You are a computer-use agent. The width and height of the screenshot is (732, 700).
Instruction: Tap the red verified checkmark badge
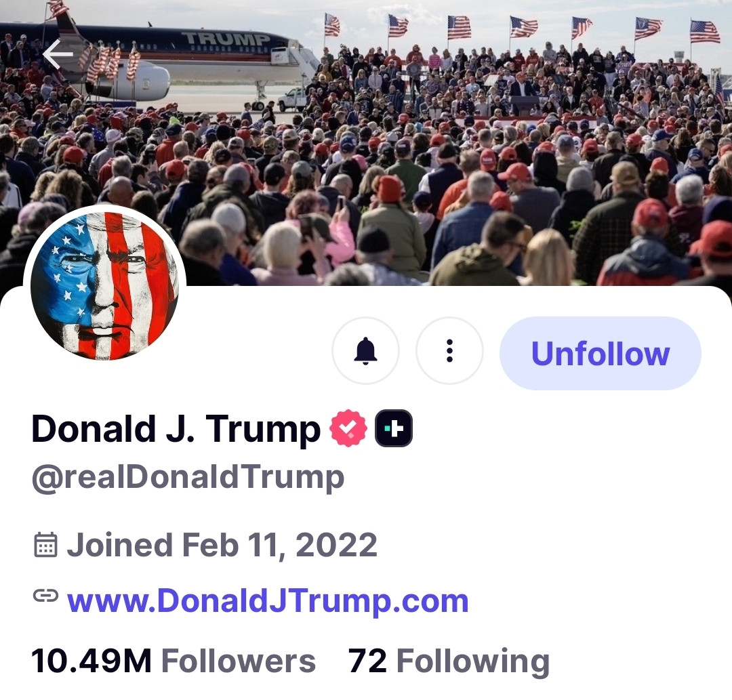tap(348, 429)
